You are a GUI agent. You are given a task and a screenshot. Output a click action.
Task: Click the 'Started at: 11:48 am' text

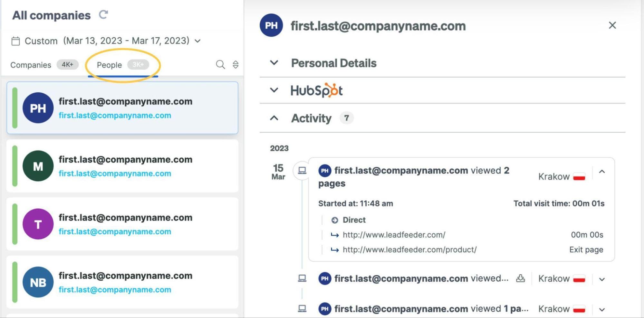point(356,204)
